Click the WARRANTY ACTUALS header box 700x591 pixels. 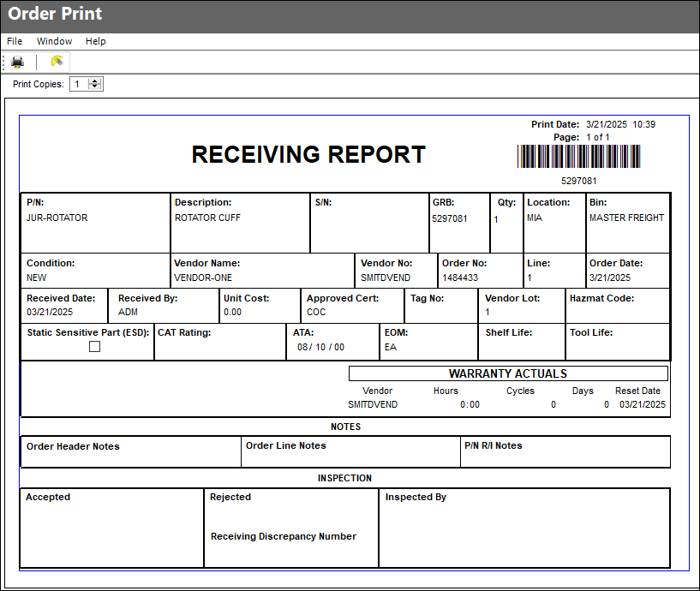[508, 373]
